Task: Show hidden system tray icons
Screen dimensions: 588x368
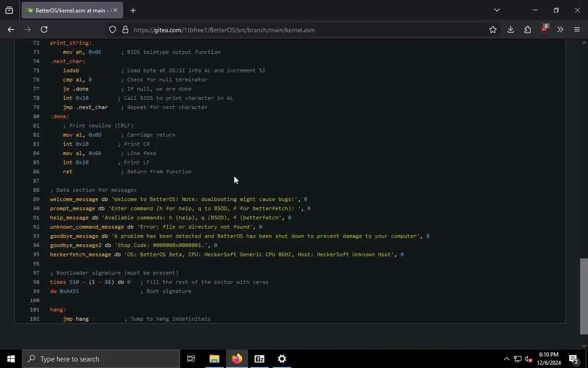Action: tap(506, 359)
